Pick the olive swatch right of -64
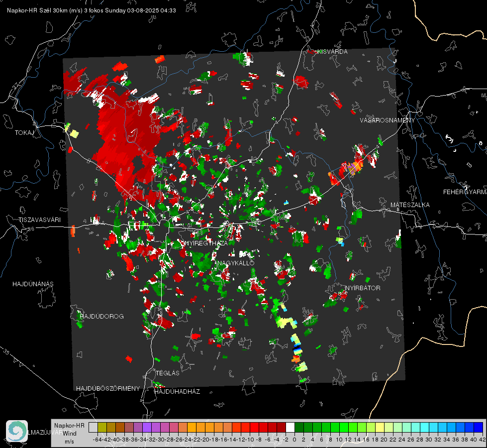The width and height of the screenshot is (487, 448). pyautogui.click(x=102, y=427)
